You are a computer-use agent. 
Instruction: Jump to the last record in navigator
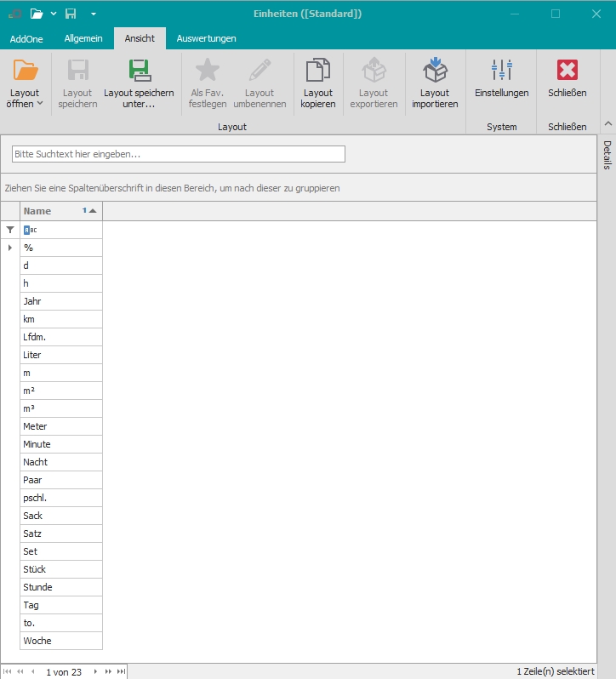(121, 672)
